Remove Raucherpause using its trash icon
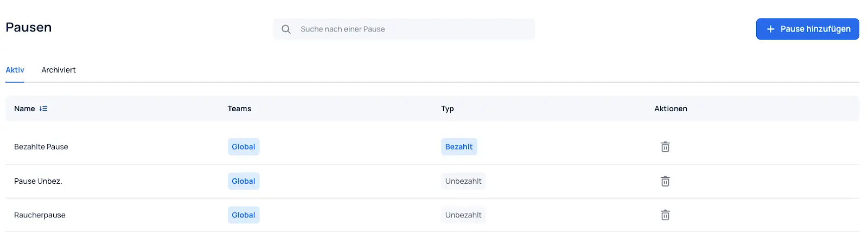Screen dimensions: 868x237 point(665,215)
